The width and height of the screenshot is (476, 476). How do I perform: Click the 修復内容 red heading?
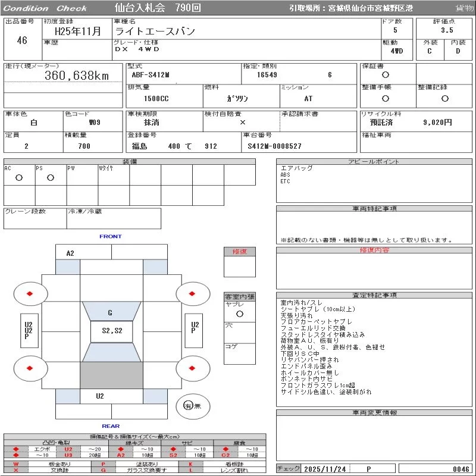tap(374, 250)
